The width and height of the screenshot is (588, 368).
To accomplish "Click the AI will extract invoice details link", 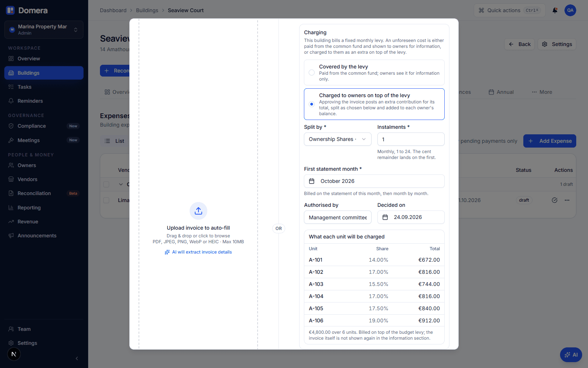I will pos(198,252).
